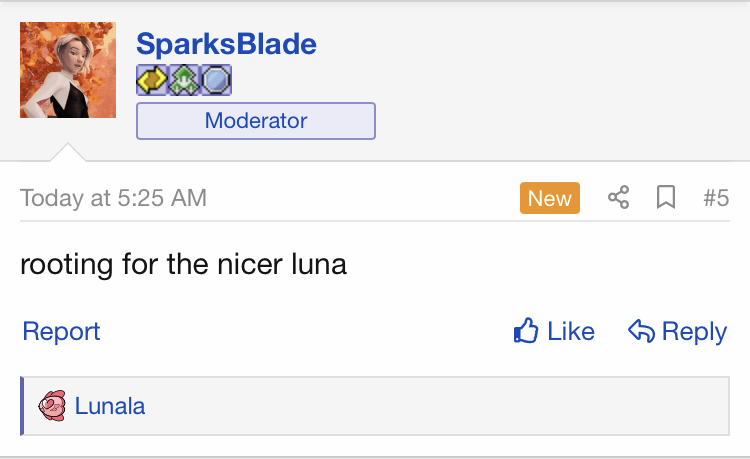Click the Like text label
Viewport: 750px width, 459px height.
571,331
